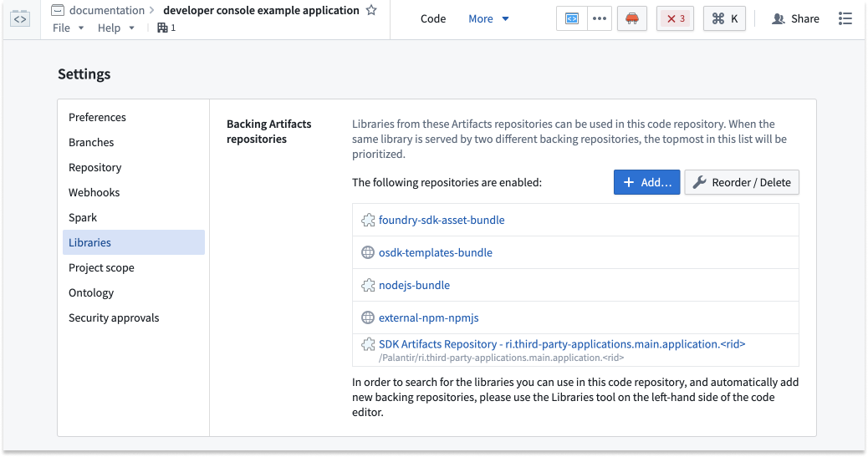The height and width of the screenshot is (457, 868).
Task: Click the red car icon button
Action: point(631,19)
